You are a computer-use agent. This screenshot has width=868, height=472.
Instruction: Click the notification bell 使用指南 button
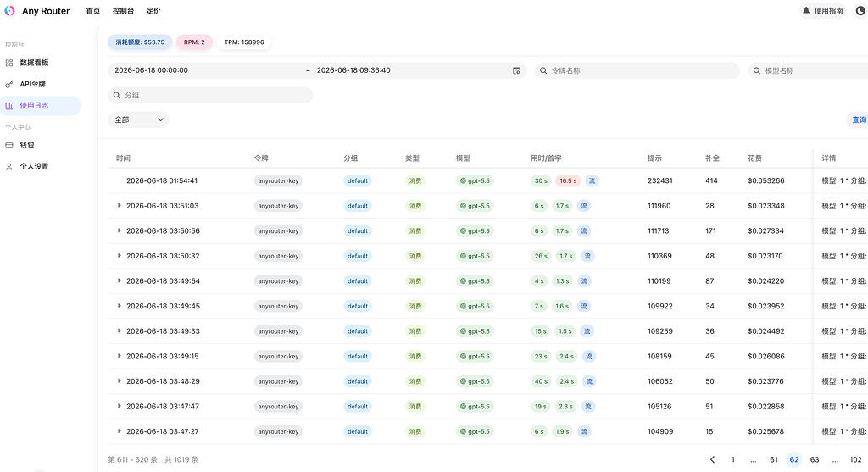tap(822, 10)
